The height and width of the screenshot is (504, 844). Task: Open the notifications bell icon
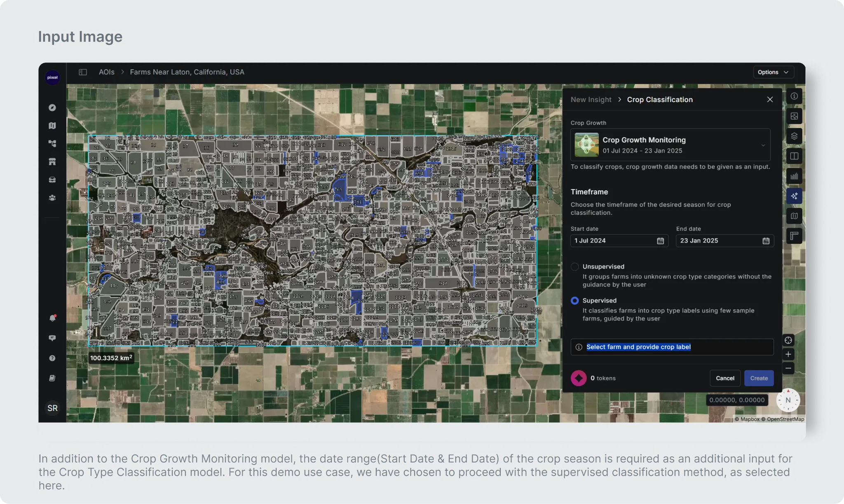click(x=52, y=318)
